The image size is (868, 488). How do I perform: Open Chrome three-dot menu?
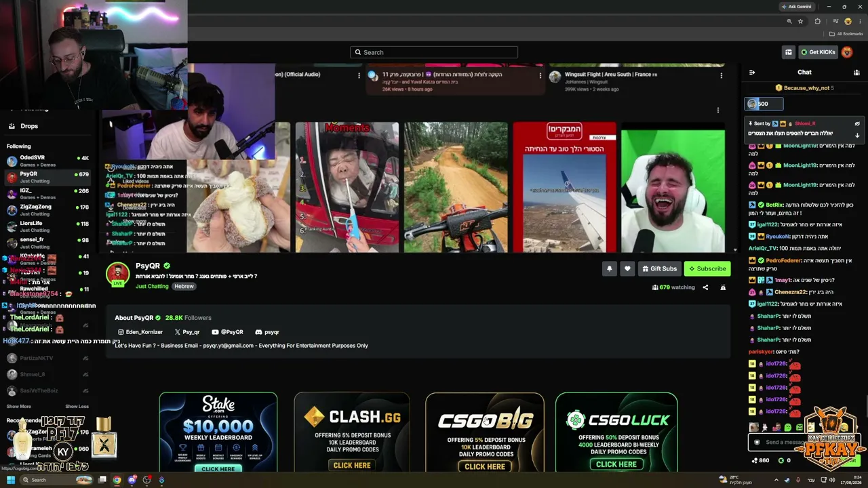point(860,22)
